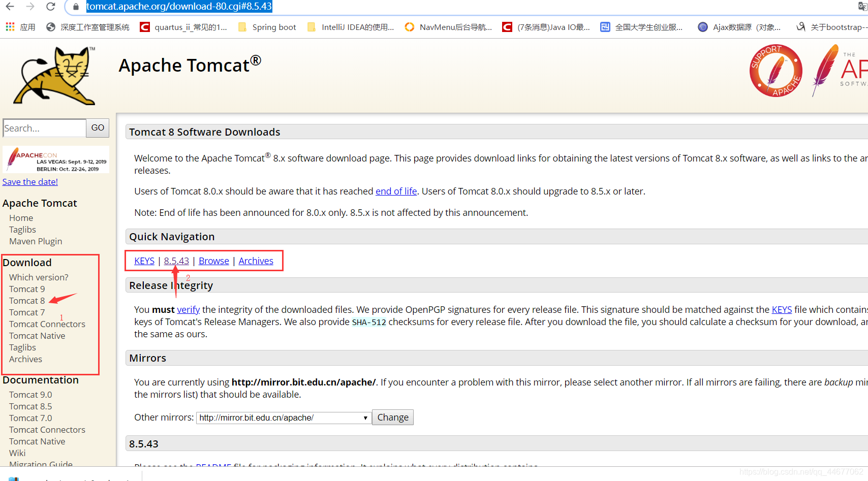This screenshot has width=868, height=481.
Task: Open the Spring boot bookmark folder
Action: tap(267, 27)
